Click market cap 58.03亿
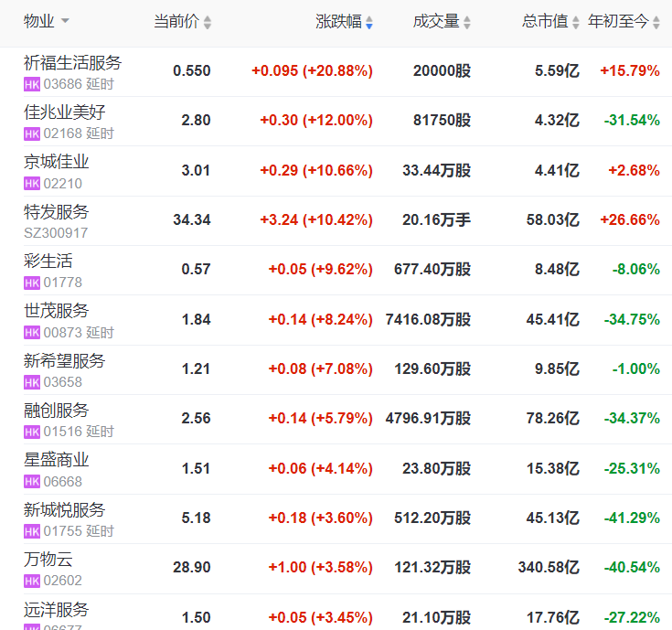The height and width of the screenshot is (630, 672). 553,219
